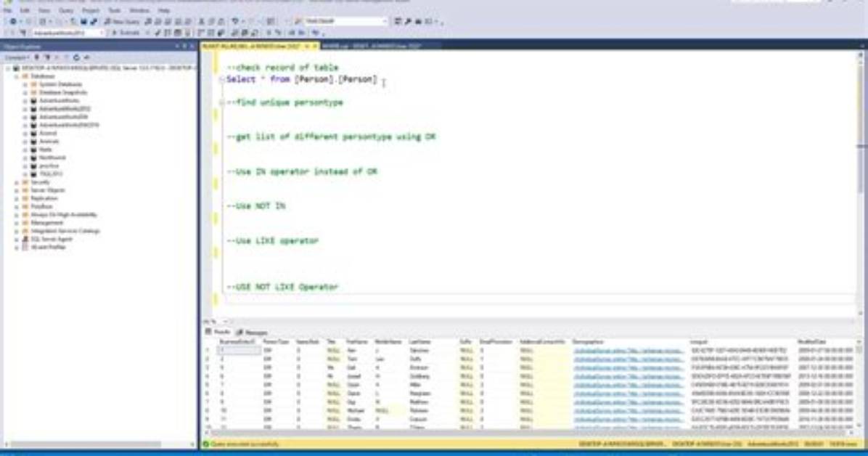Expand the Northwind database
Screen dimensions: 868x456
click(25, 158)
